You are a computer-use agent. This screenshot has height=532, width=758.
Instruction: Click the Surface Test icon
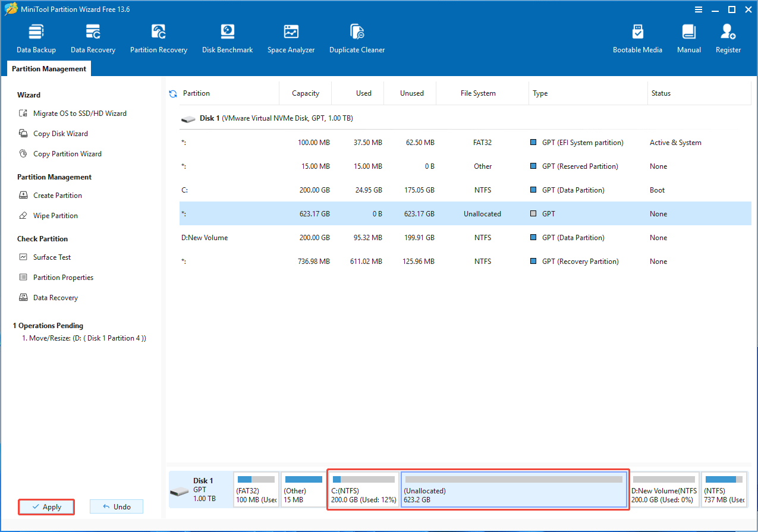23,257
